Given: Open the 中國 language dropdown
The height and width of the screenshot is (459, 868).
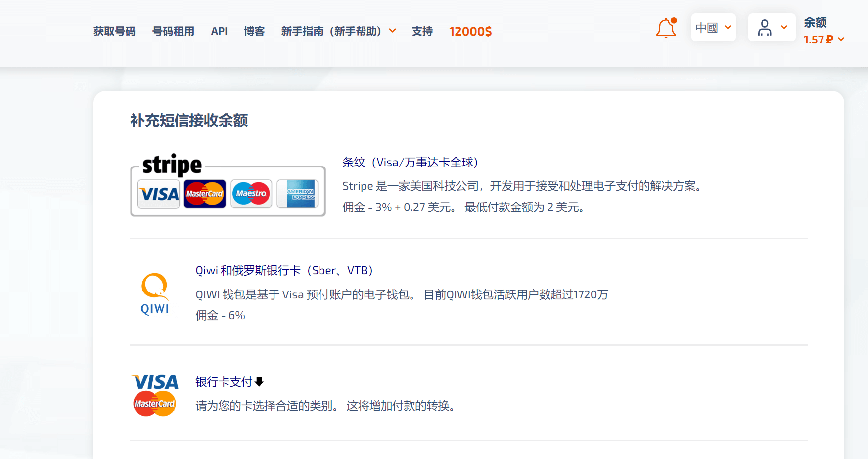Looking at the screenshot, I should click(713, 28).
